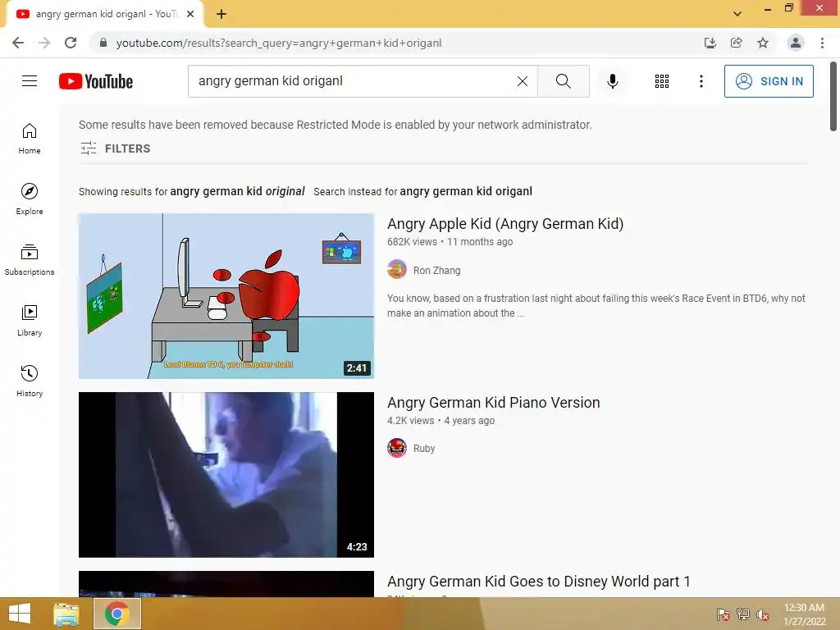Open the Action Center flag tray icon
The height and width of the screenshot is (630, 840).
[724, 614]
